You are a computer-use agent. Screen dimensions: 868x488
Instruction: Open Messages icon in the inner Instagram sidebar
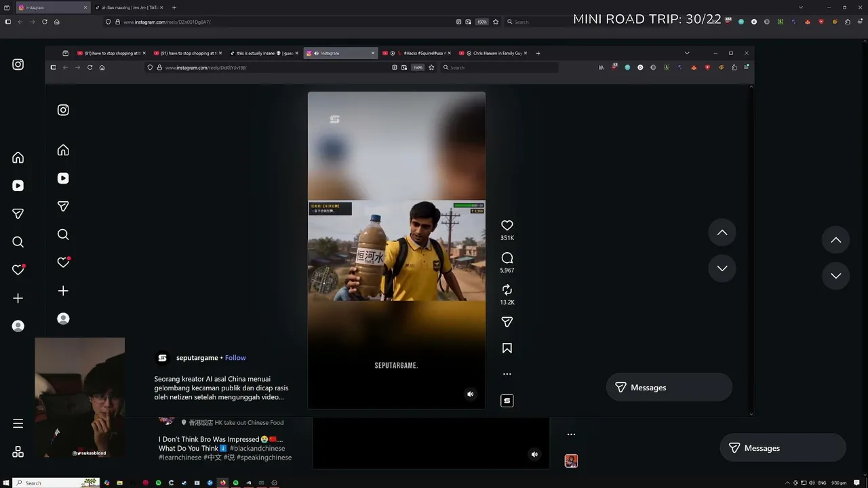(x=63, y=206)
